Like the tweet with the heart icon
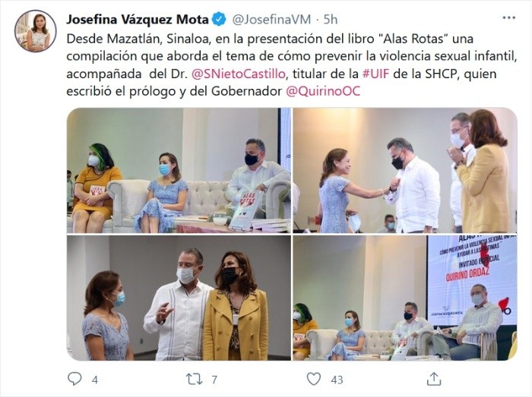 click(x=314, y=379)
